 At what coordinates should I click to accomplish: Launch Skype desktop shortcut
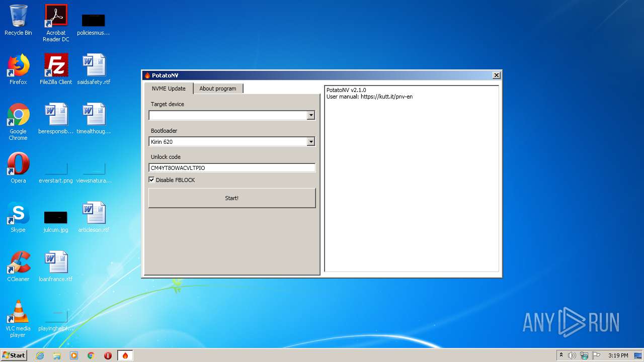click(x=18, y=217)
